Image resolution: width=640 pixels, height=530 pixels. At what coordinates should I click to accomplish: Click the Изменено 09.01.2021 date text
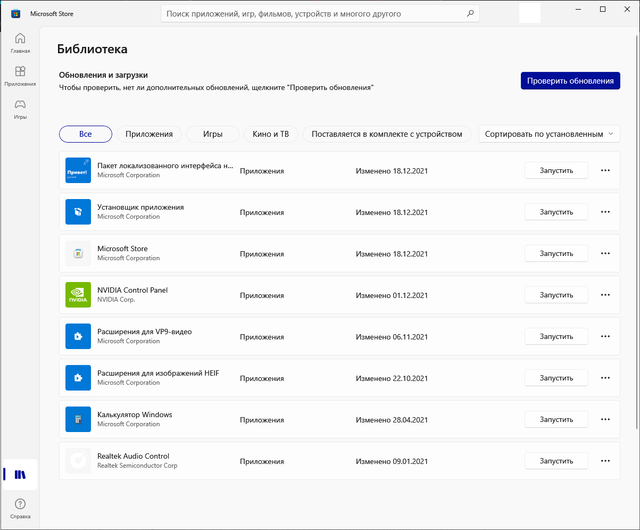tap(391, 461)
